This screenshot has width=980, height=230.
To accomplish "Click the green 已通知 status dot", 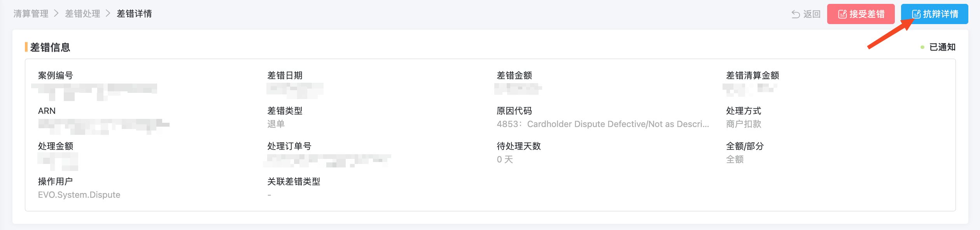I will pyautogui.click(x=922, y=47).
